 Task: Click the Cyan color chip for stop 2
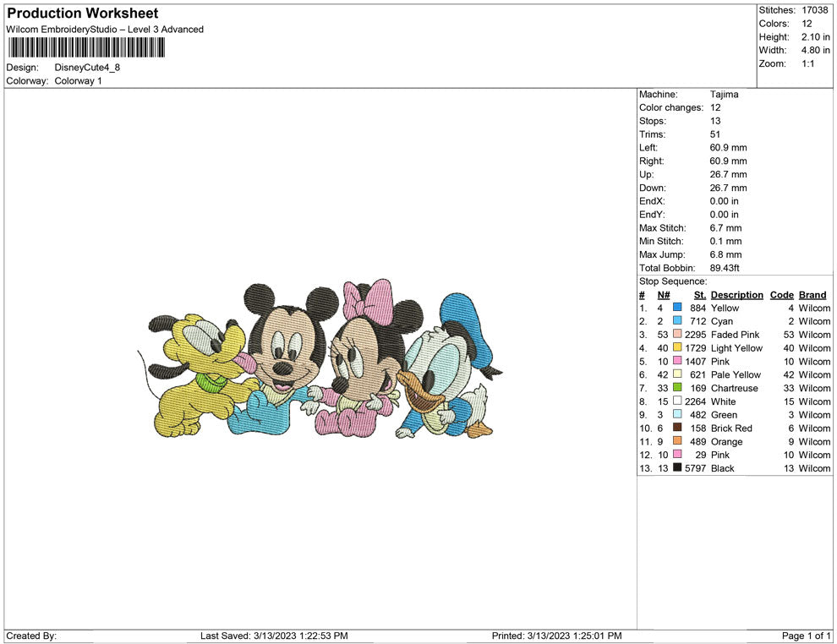678,321
